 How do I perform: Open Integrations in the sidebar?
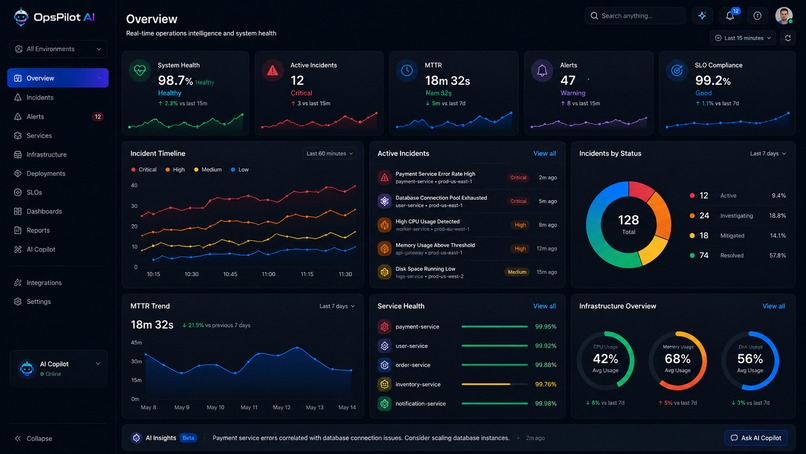point(58,283)
